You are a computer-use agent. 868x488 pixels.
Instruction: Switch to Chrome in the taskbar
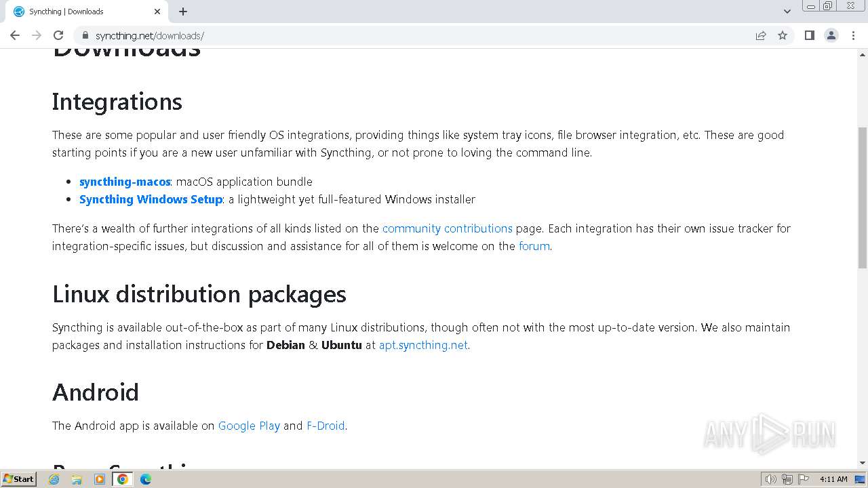pos(123,479)
